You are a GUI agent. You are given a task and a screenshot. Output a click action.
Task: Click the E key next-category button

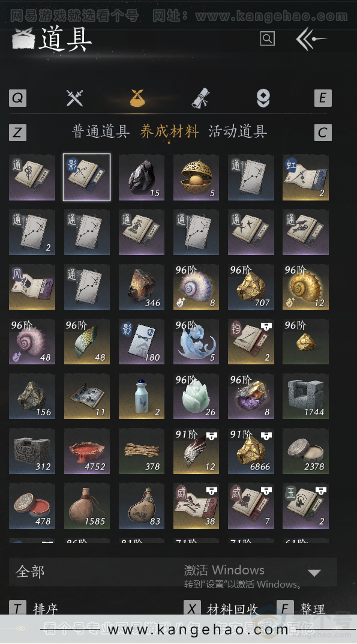click(322, 98)
